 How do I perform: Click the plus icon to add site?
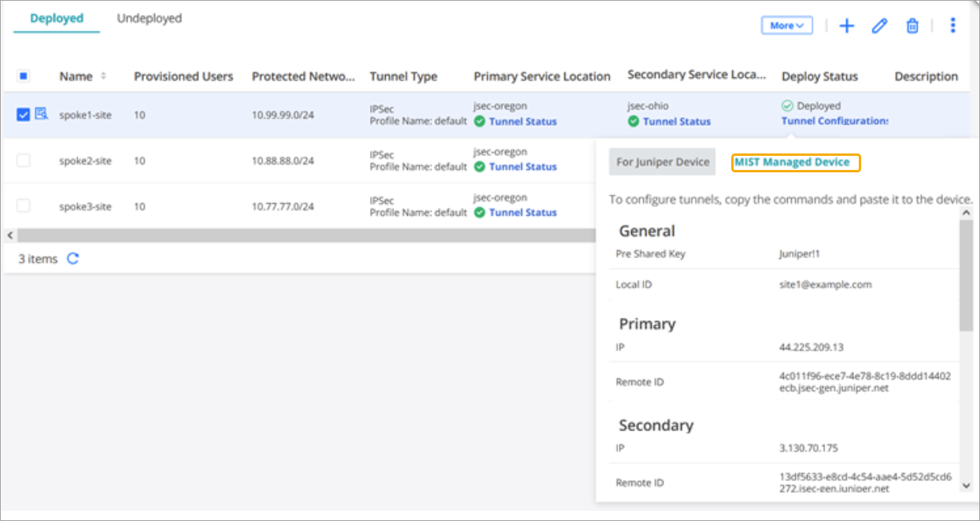pos(846,26)
